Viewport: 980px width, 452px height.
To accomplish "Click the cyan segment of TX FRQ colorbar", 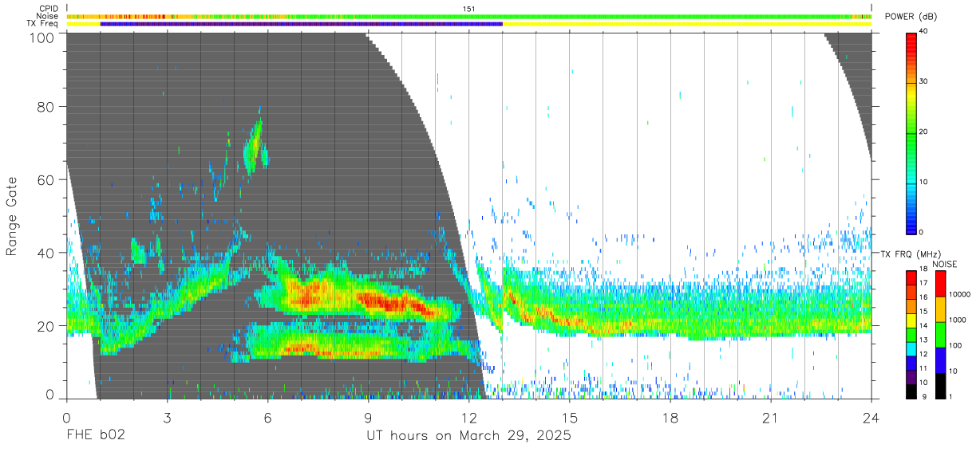I will point(912,348).
